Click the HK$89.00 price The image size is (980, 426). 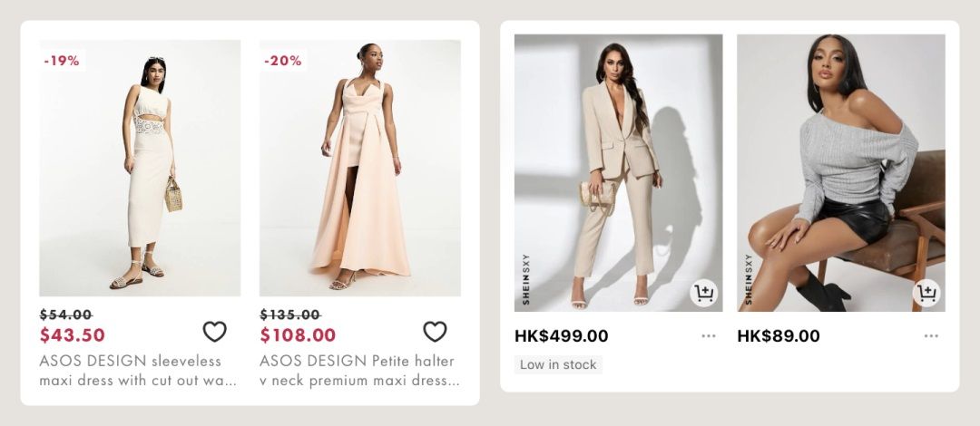point(779,336)
